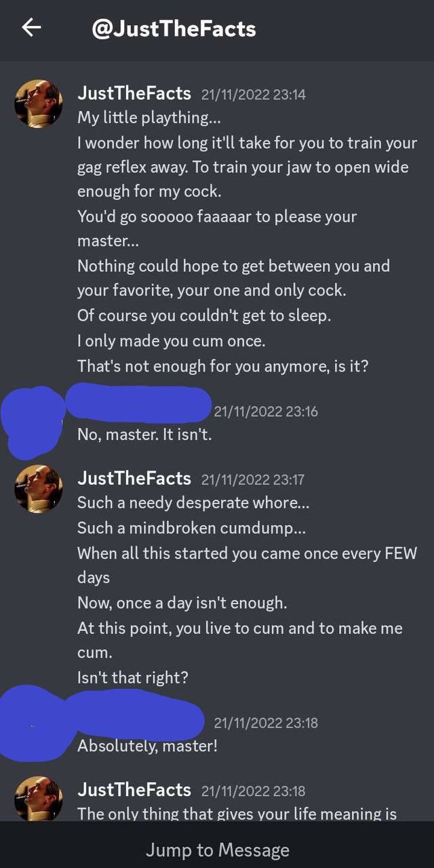Image resolution: width=434 pixels, height=868 pixels.
Task: Open JustTheFacts avatar on last 23:18 message
Action: [x=39, y=799]
